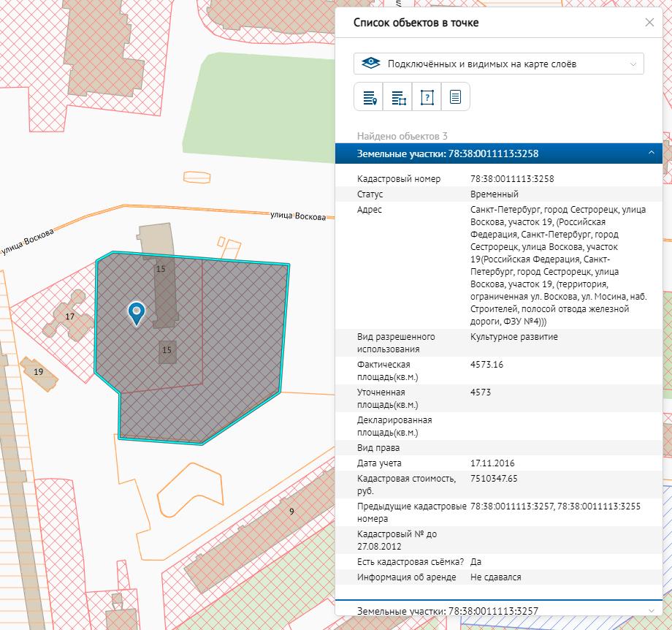Open the layers filter dropdown
This screenshot has width=672, height=630.
tap(498, 64)
